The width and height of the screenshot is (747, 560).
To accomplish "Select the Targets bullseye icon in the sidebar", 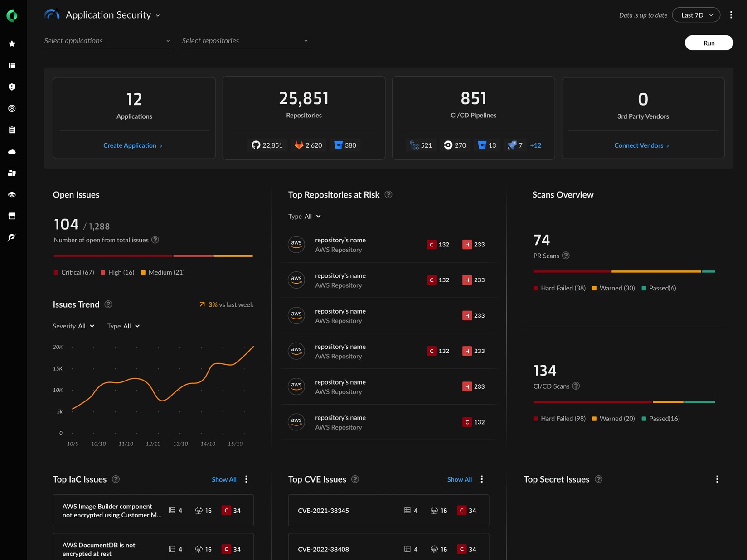I will tap(12, 108).
